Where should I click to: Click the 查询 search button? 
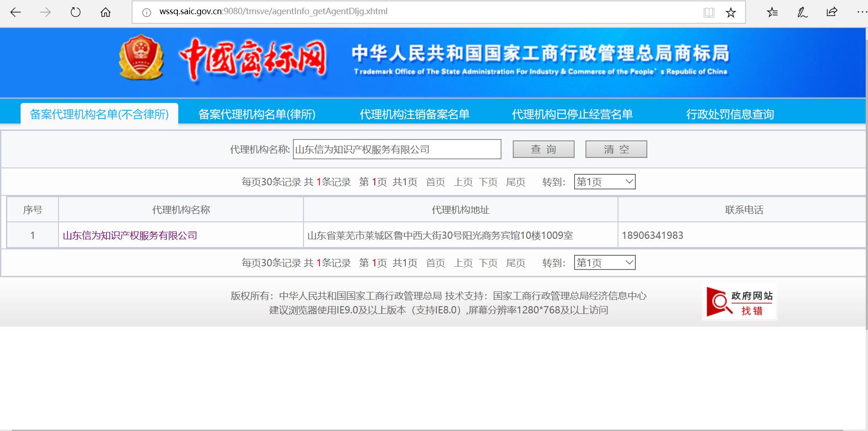click(x=543, y=149)
